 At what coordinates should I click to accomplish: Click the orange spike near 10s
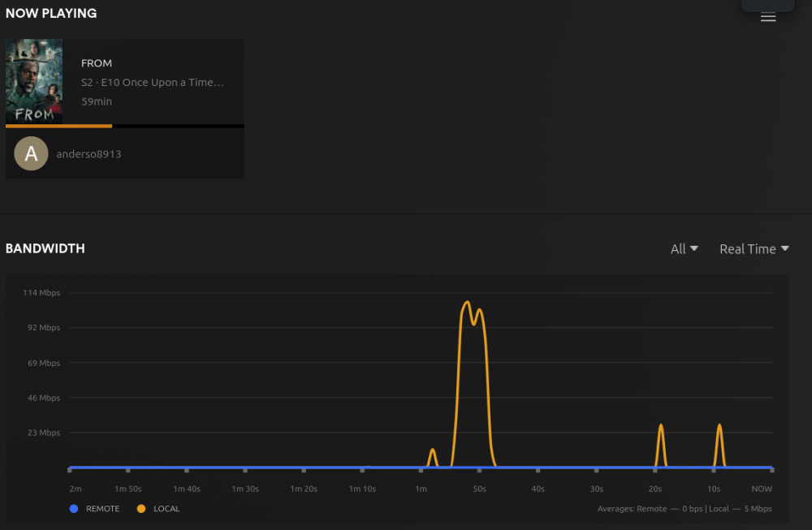point(719,426)
